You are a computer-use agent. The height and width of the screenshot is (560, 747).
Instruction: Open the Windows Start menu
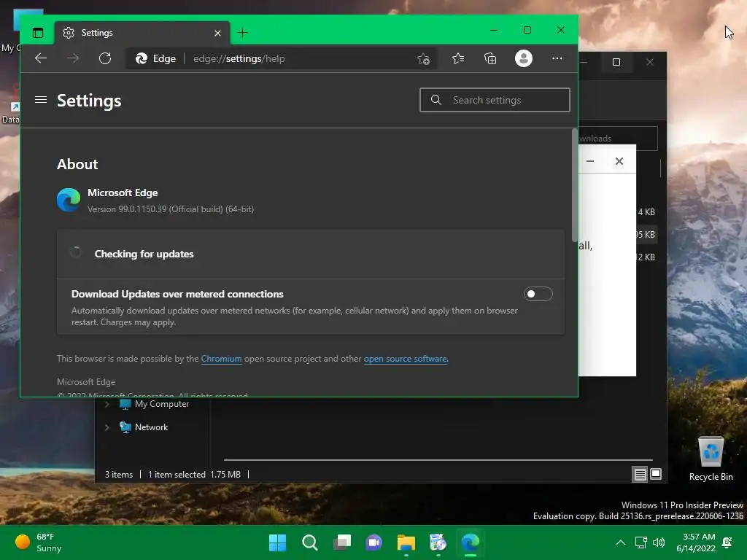click(x=277, y=542)
